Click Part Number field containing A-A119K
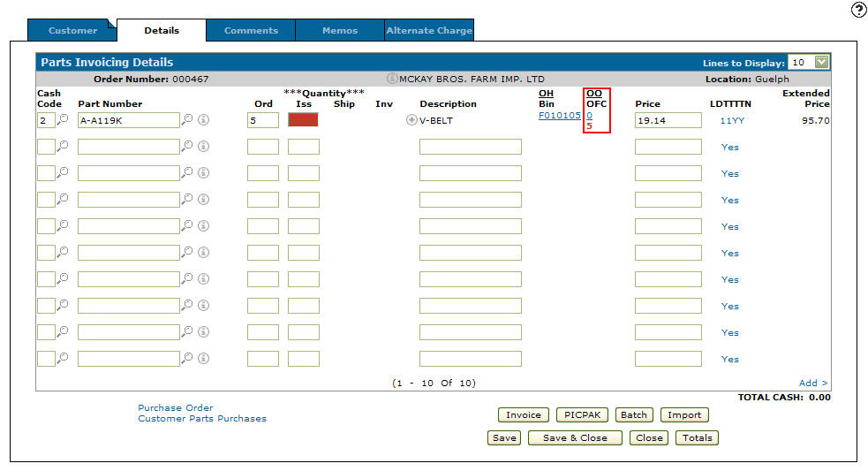Image resolution: width=868 pixels, height=471 pixels. tap(128, 120)
